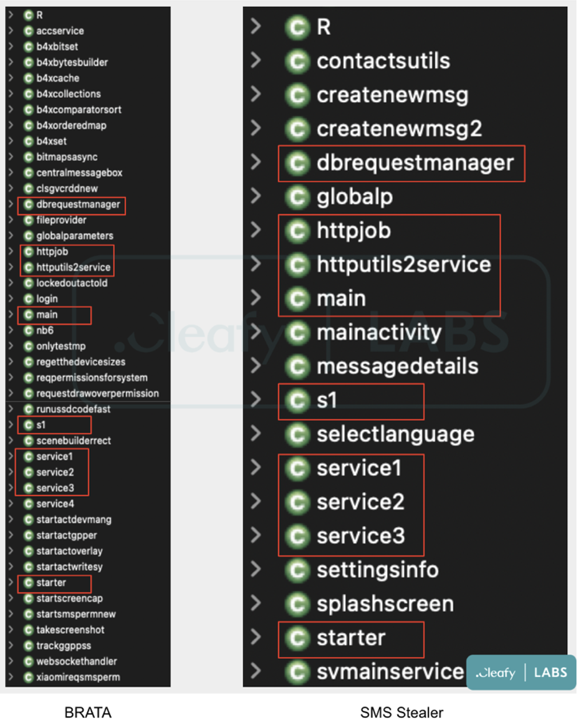Expand the R node in SMS Stealer
The image size is (581, 728).
(256, 26)
